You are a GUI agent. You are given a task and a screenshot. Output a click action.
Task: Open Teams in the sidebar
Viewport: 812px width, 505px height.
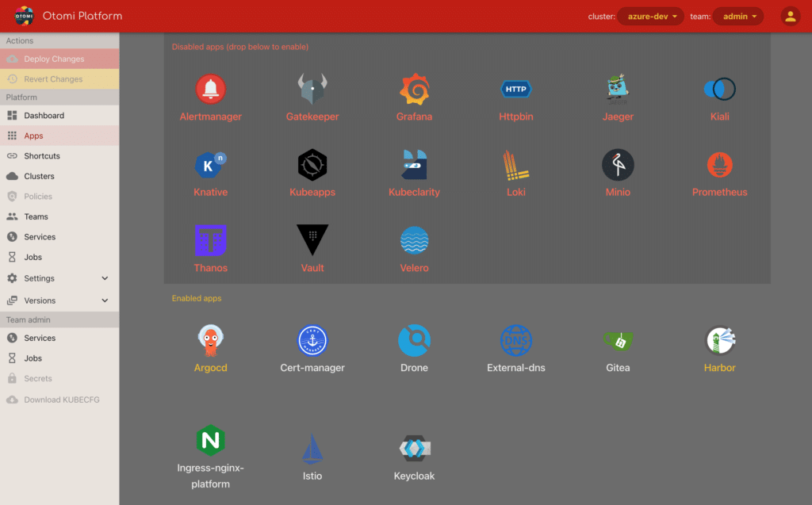pos(59,216)
